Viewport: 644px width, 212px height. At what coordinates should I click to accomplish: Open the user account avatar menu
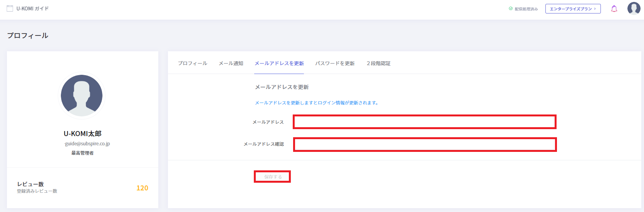[634, 8]
